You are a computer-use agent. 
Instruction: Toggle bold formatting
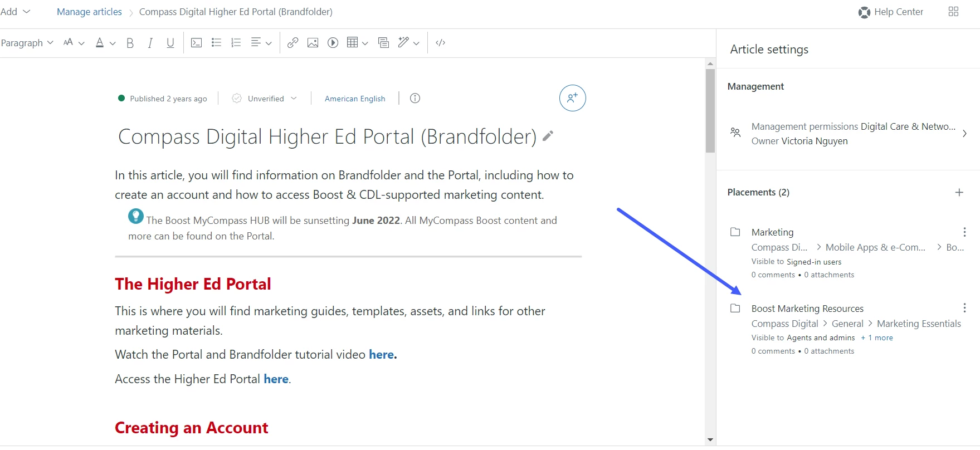[x=130, y=43]
